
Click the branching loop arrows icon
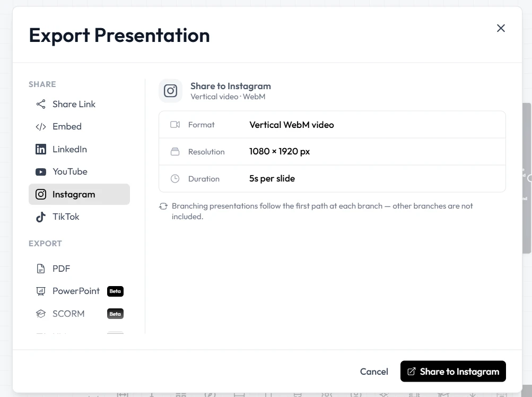[x=163, y=206]
